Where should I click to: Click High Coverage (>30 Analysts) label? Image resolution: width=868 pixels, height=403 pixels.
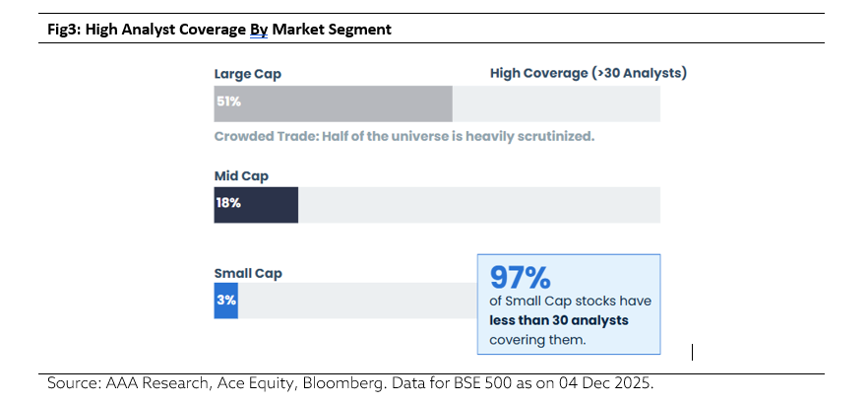[588, 73]
